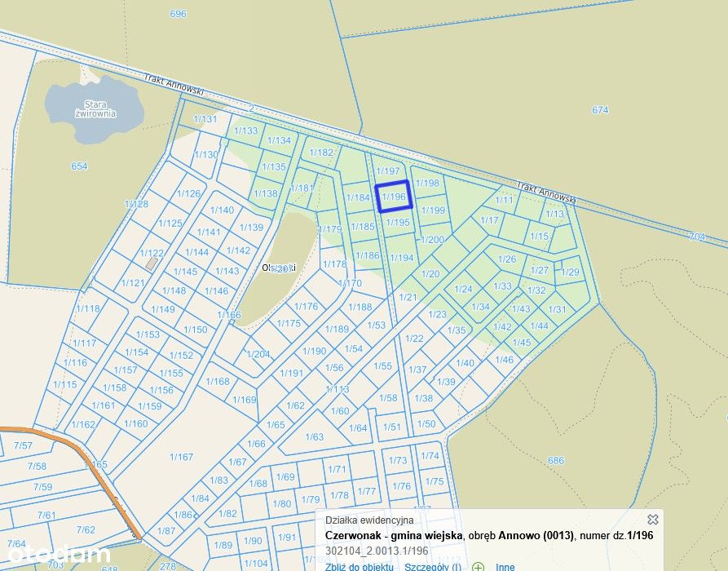
Task: Select parcel 1/199
Action: [x=433, y=210]
